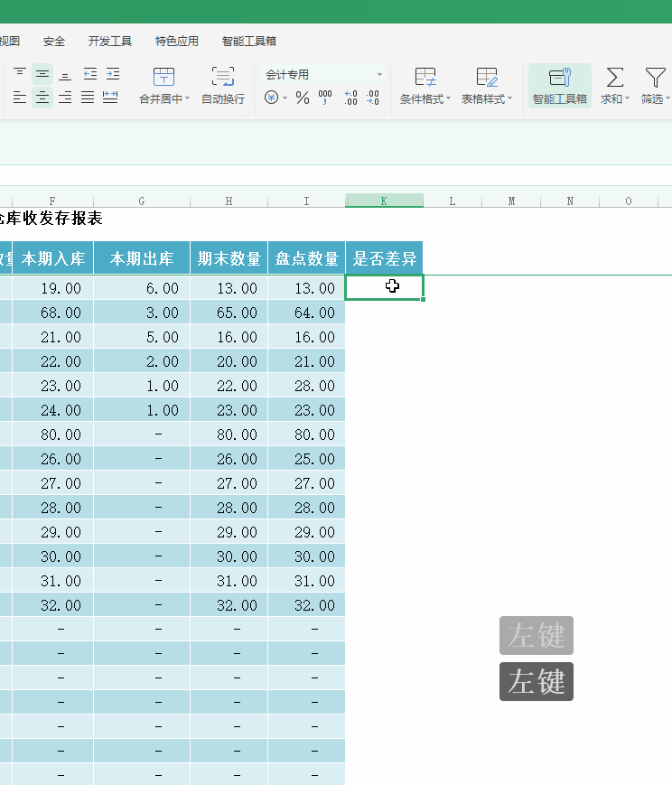The height and width of the screenshot is (785, 672).
Task: Click 盘点数量 cell 64.00
Action: (306, 313)
